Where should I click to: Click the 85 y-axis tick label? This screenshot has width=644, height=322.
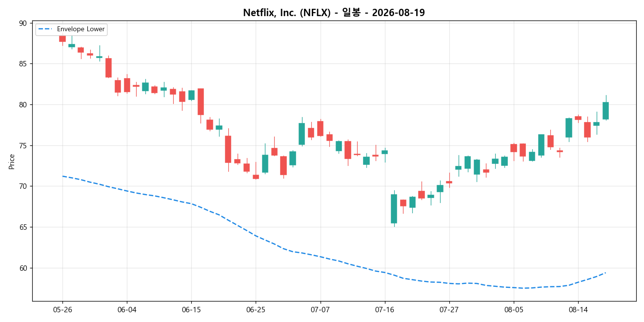tap(23, 64)
